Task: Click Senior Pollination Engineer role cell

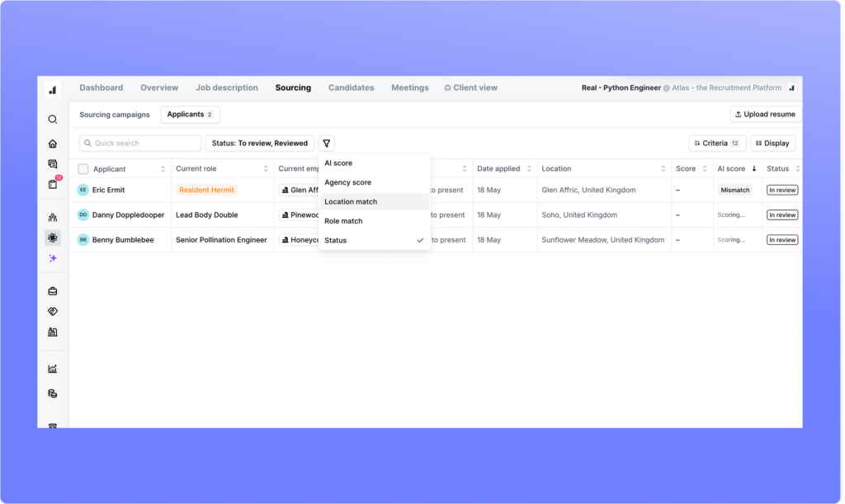Action: [x=221, y=239]
